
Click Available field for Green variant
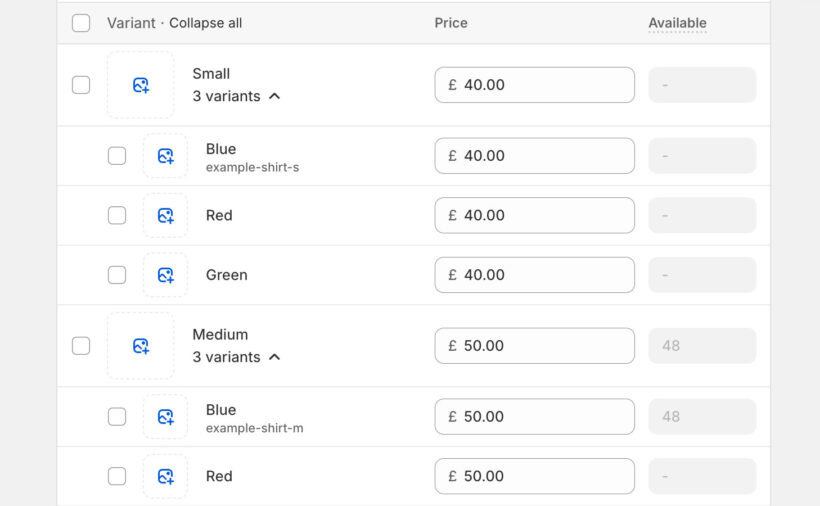point(702,275)
